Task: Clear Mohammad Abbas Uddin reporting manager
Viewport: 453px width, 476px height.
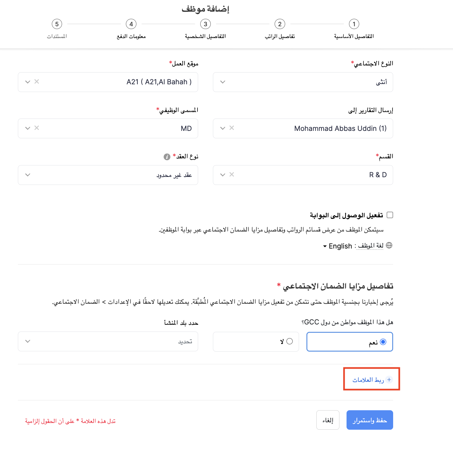Action: (232, 128)
